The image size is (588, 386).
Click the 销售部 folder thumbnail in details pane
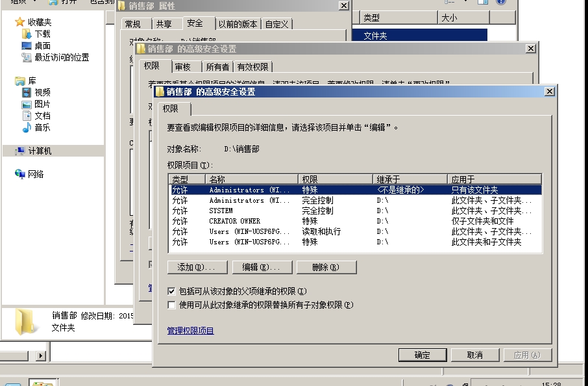pyautogui.click(x=26, y=322)
